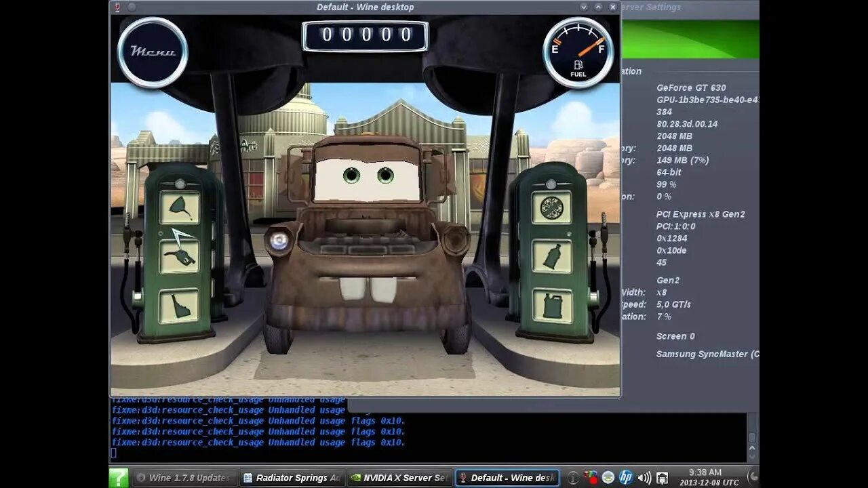Select the bottom icon on left pump
The width and height of the screenshot is (868, 488).
click(x=180, y=306)
